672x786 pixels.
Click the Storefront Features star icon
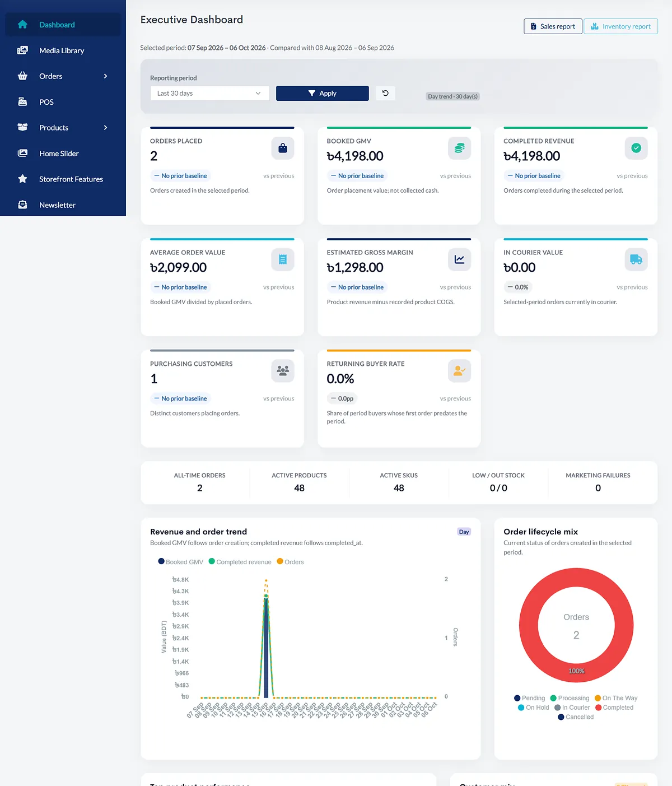[x=22, y=179]
